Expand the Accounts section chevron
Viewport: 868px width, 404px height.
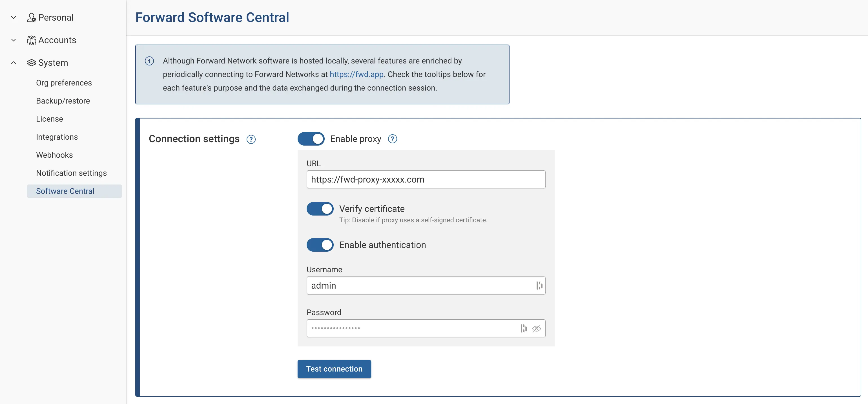pos(14,40)
